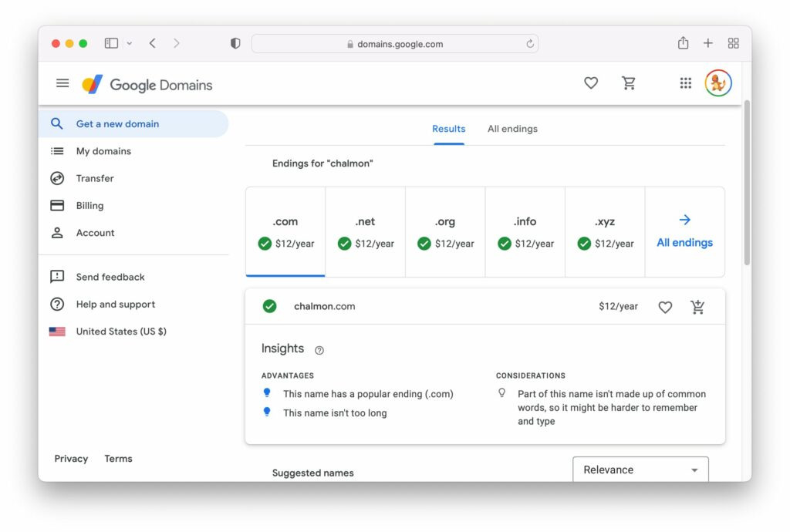
Task: Click the chalmon.com result name
Action: pos(325,306)
